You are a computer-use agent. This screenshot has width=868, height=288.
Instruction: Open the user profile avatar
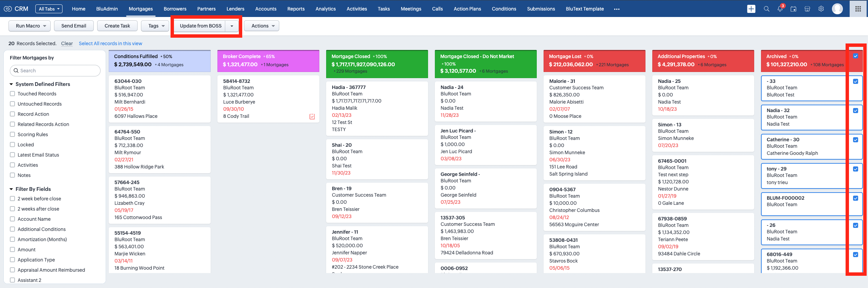[x=837, y=9]
